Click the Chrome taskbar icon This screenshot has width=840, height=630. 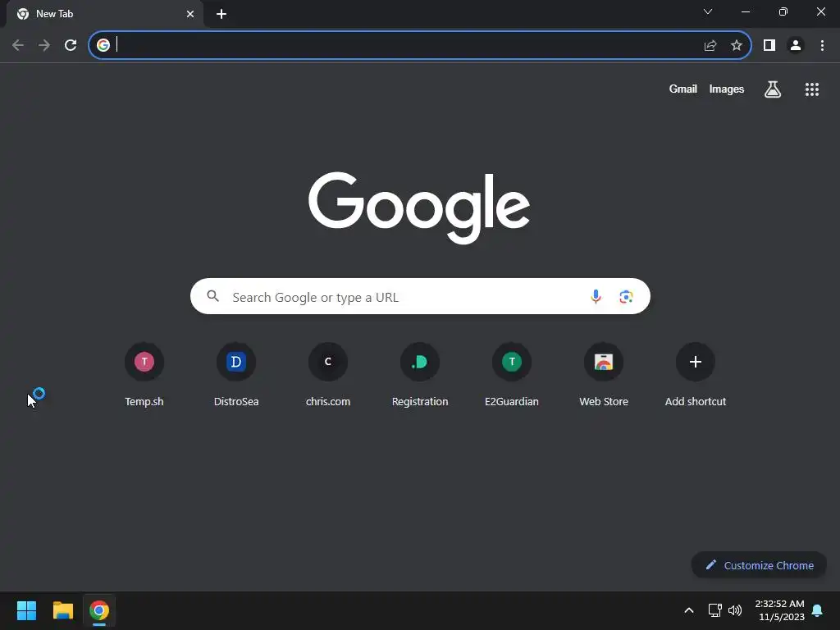coord(99,610)
